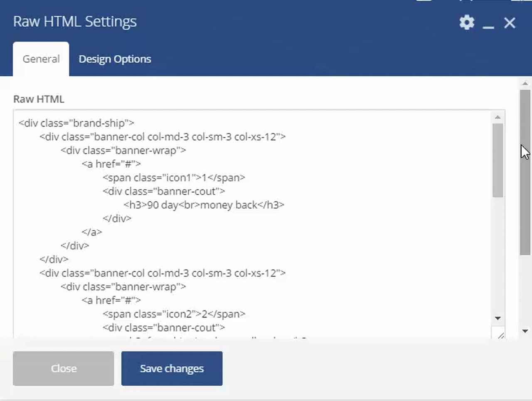The width and height of the screenshot is (532, 401).
Task: Click the code editor's scroll up arrow
Action: (498, 117)
